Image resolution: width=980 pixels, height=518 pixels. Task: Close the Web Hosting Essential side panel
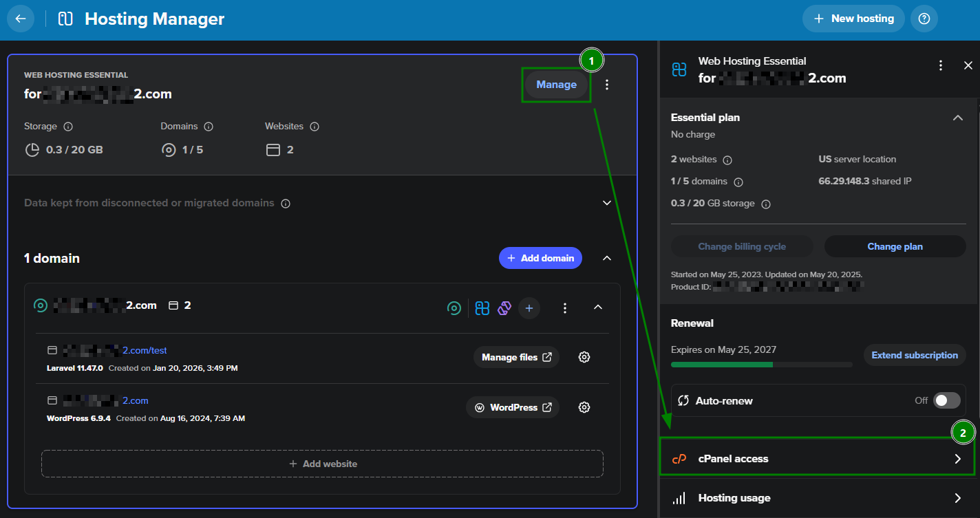[968, 65]
